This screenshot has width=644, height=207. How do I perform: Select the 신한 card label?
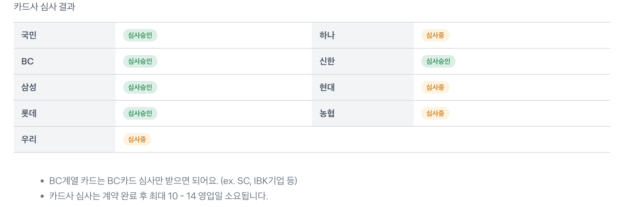tap(327, 61)
